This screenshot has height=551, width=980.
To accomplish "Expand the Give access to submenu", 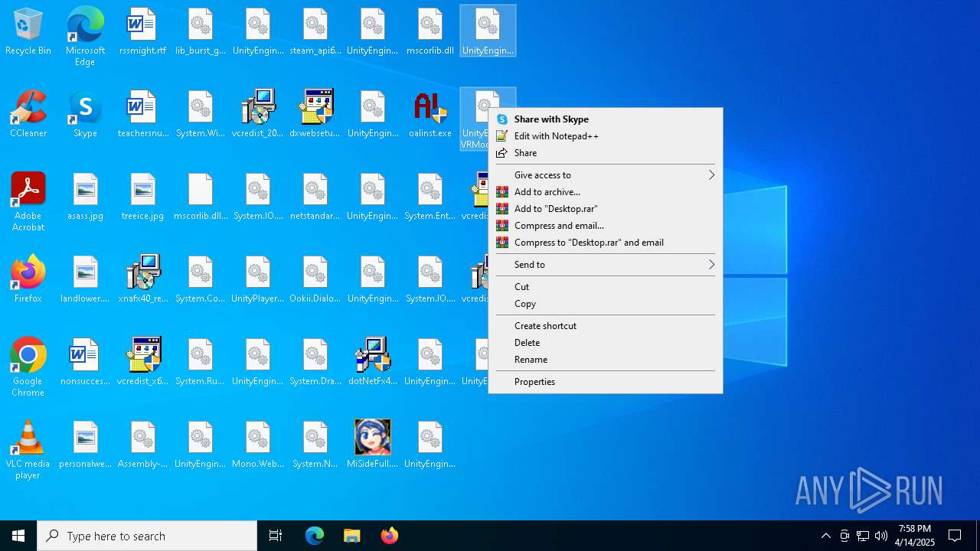I will point(605,175).
